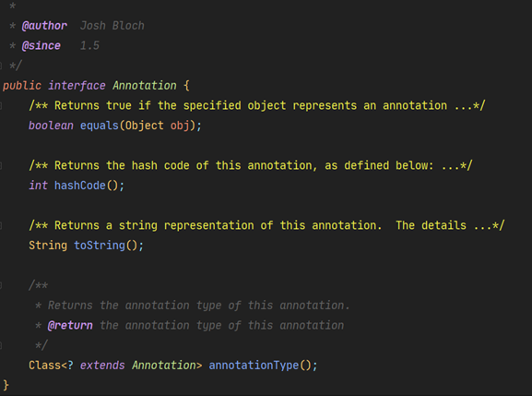Click the toString method name

(x=100, y=246)
